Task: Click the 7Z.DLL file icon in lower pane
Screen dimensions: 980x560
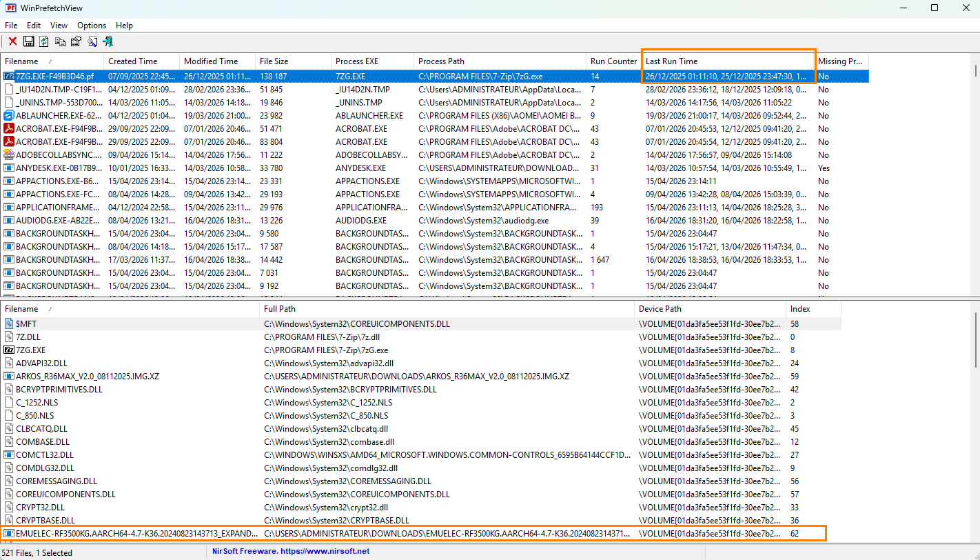Action: pyautogui.click(x=9, y=337)
